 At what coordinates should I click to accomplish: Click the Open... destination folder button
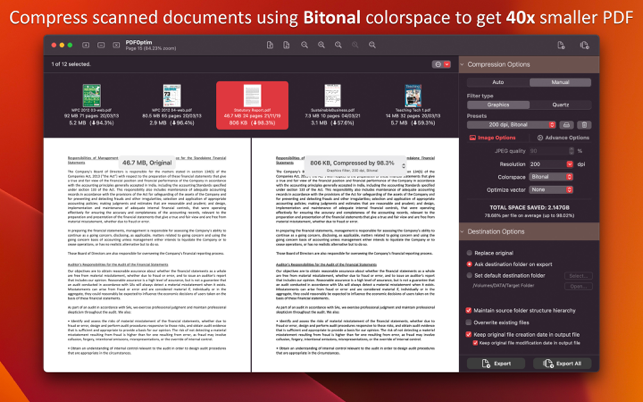pos(578,286)
